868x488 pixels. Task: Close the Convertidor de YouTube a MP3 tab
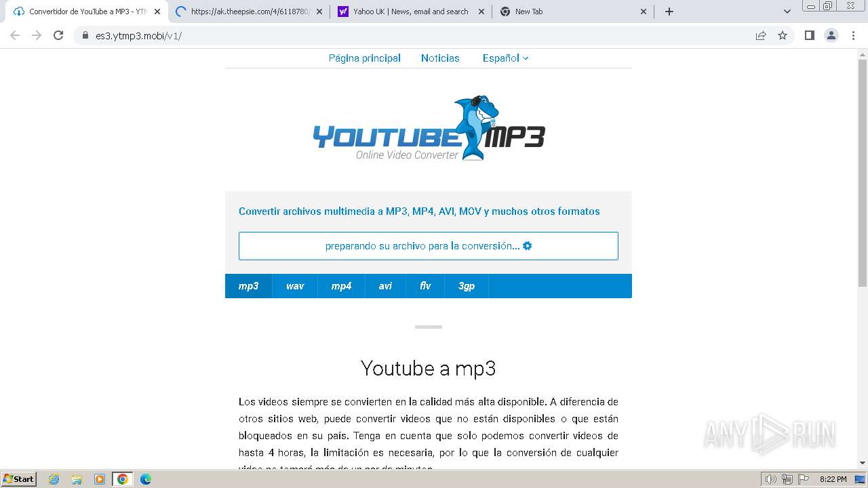click(157, 12)
